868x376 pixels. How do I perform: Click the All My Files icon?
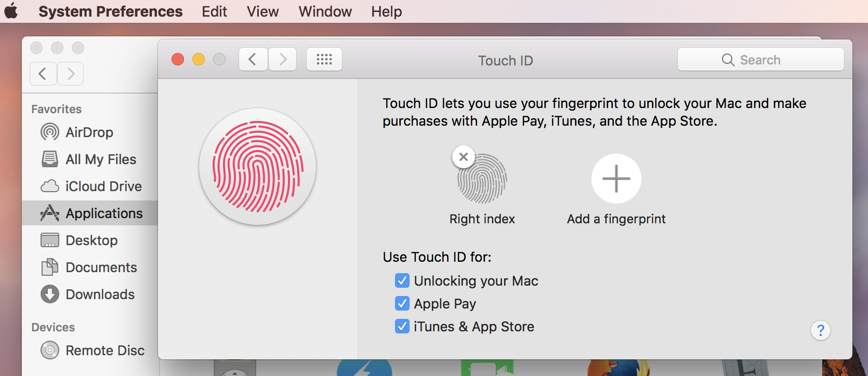tap(50, 159)
